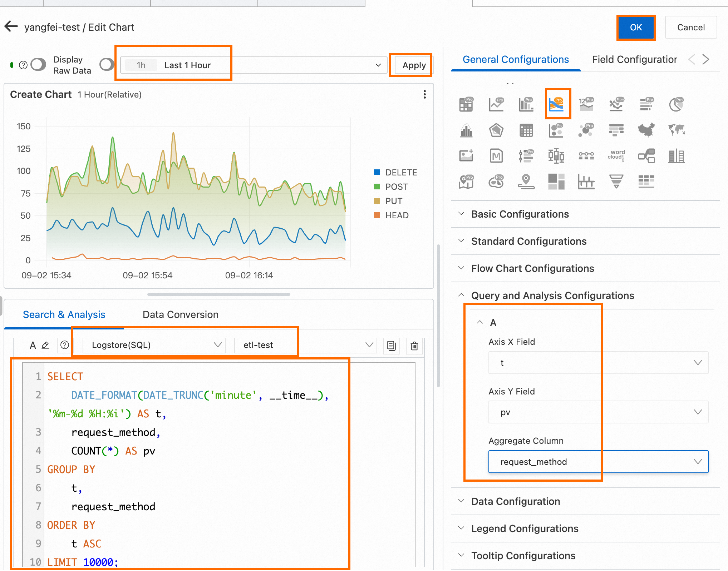Screen dimensions: 728x571
Task: Collapse Query and Analysis Configurations section
Action: (586, 296)
